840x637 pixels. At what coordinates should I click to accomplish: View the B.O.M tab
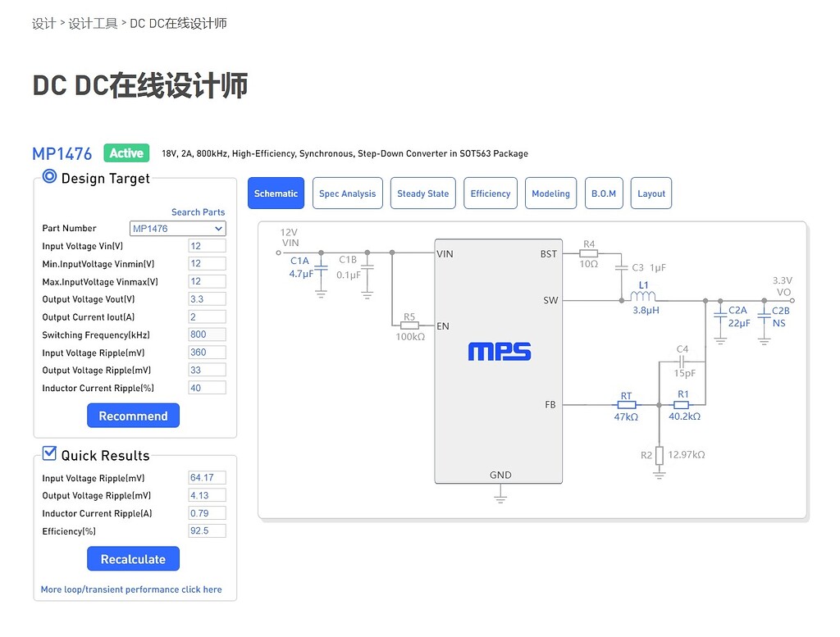pyautogui.click(x=604, y=193)
